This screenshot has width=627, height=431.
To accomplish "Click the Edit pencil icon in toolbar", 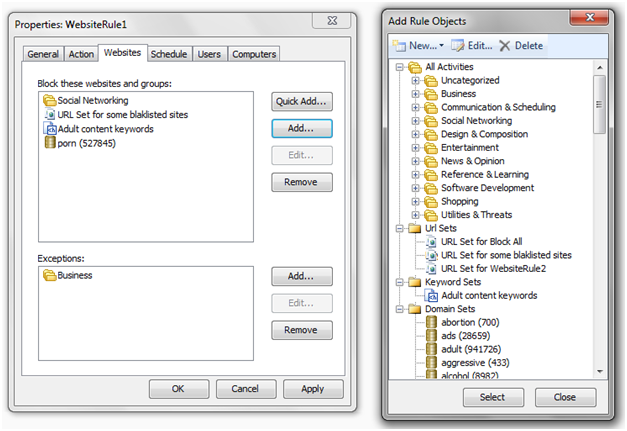I will coord(457,46).
